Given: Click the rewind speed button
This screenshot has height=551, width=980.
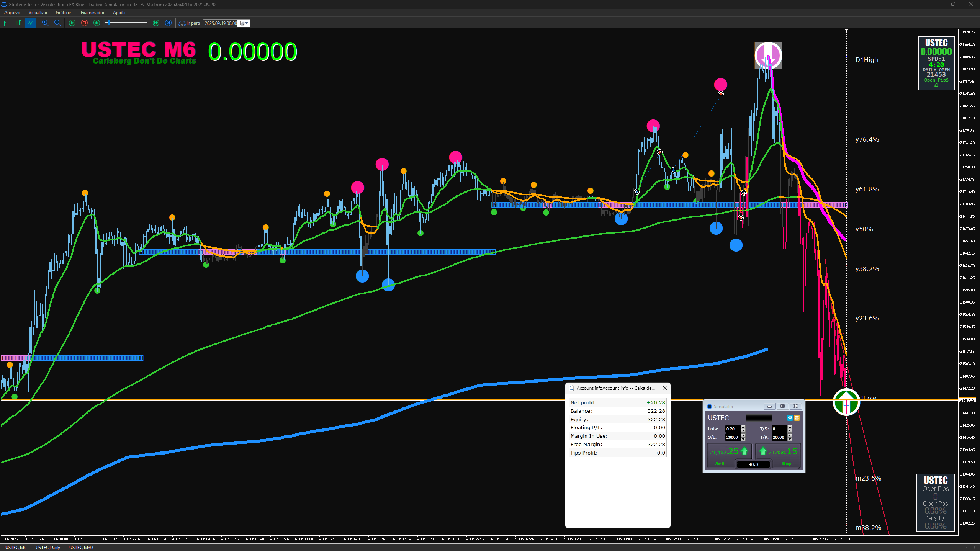Looking at the screenshot, I should pyautogui.click(x=97, y=23).
